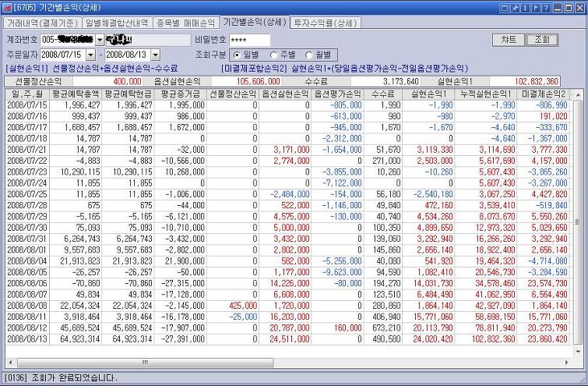The height and width of the screenshot is (386, 588).
Task: Open the end date 2008/08/13 dropdown
Action: click(155, 55)
